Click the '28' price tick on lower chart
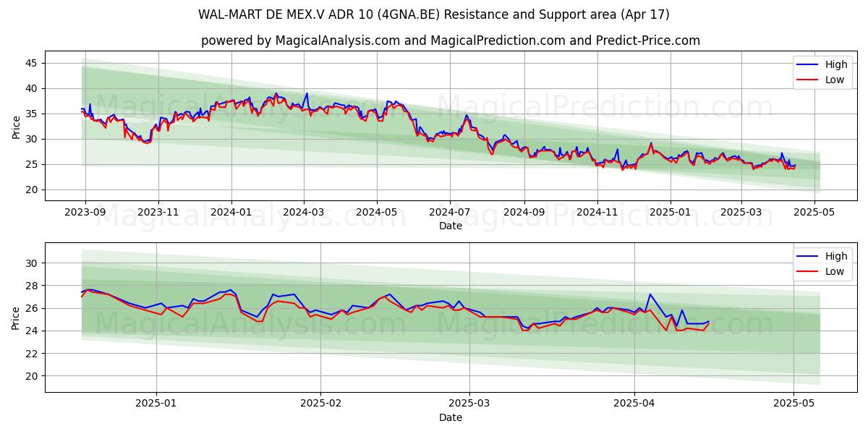The image size is (868, 434). pos(33,286)
